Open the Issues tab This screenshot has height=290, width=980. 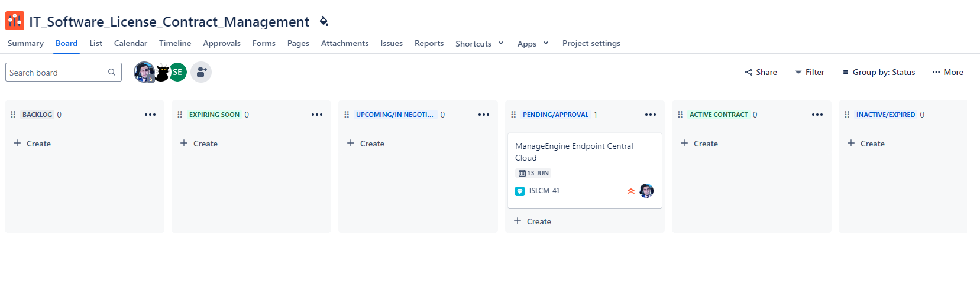[x=392, y=43]
